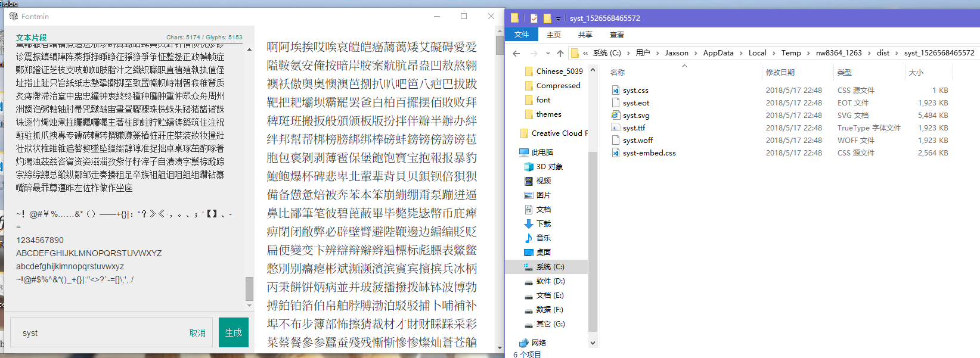This screenshot has width=980, height=358.
Task: Click inside the Fontmin text snippet area
Action: (129, 176)
